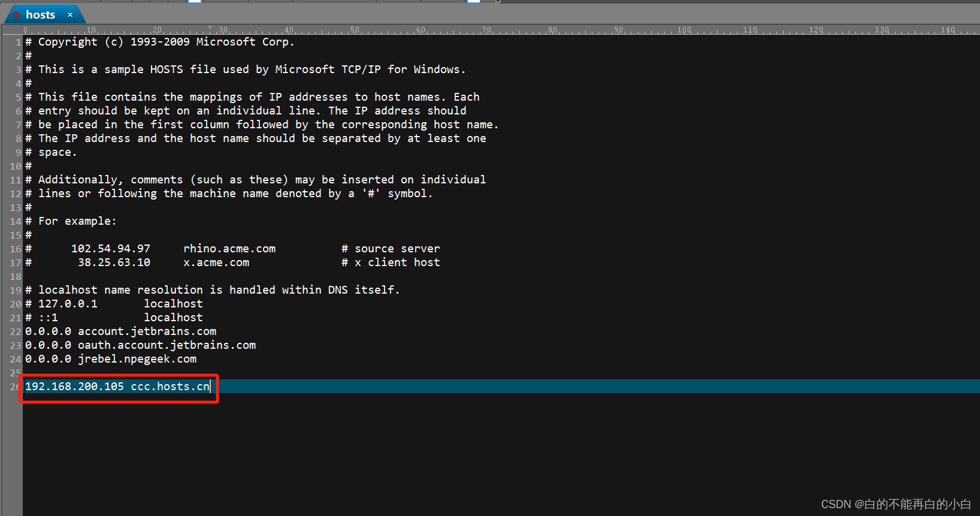980x516 pixels.
Task: Click the 'This file contains the mappings' line
Action: click(252, 97)
